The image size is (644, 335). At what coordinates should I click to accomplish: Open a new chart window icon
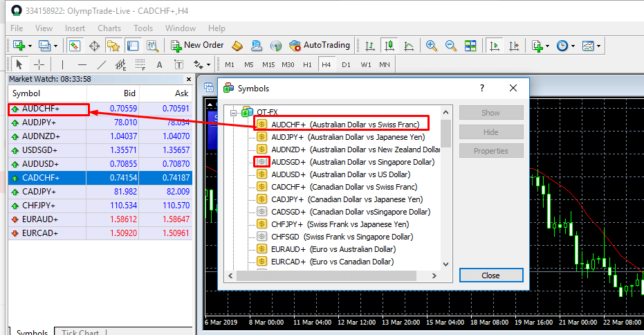tap(19, 46)
